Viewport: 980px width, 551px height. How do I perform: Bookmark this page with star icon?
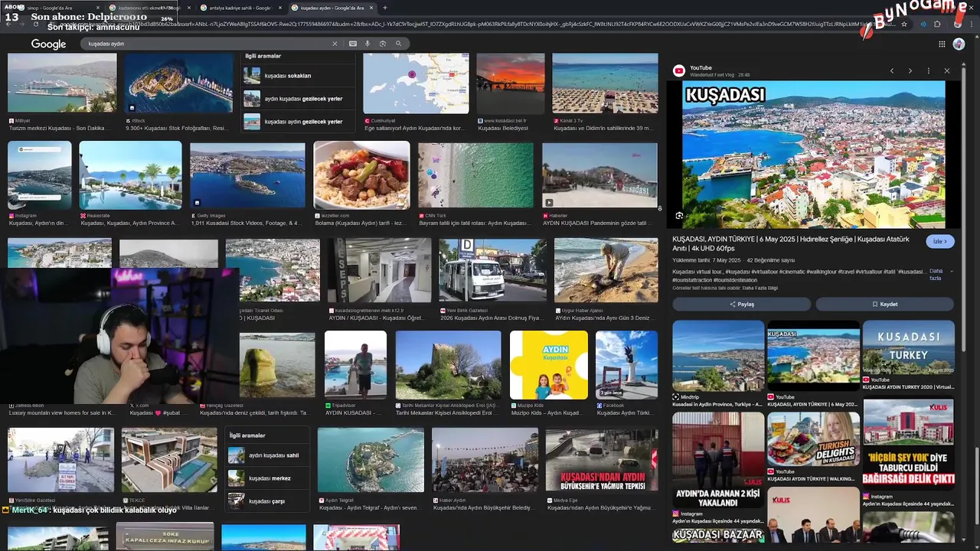[x=904, y=24]
